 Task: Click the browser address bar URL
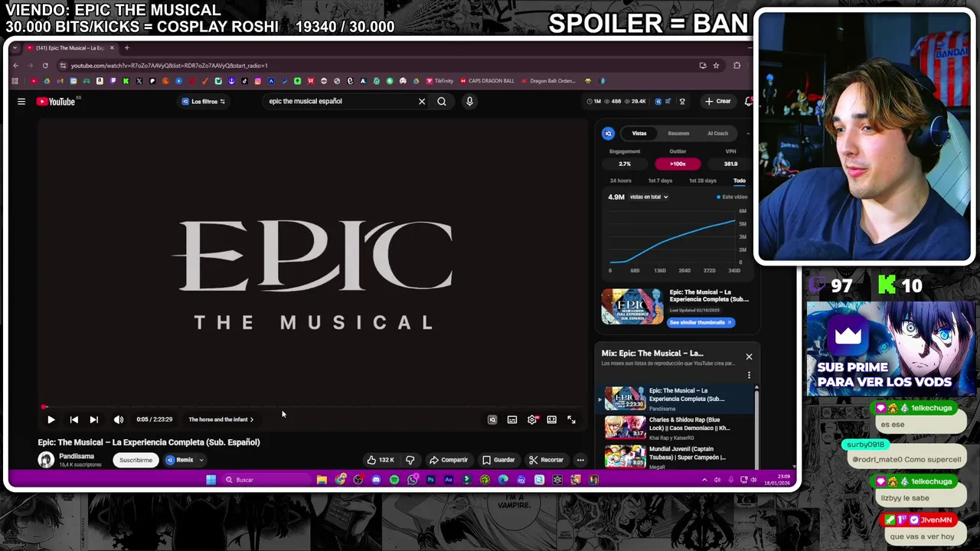[169, 66]
